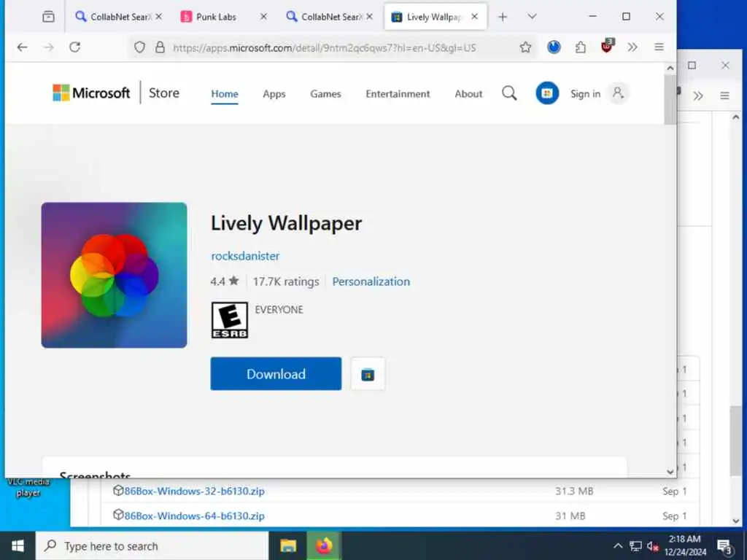Open the background window's hamburger menu
Image resolution: width=747 pixels, height=560 pixels.
tap(724, 96)
